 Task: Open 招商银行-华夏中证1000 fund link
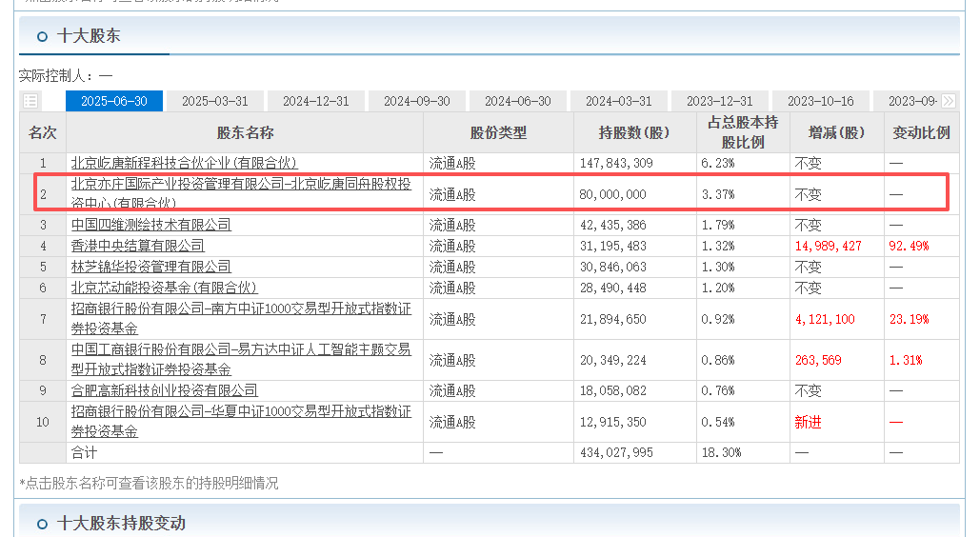241,422
